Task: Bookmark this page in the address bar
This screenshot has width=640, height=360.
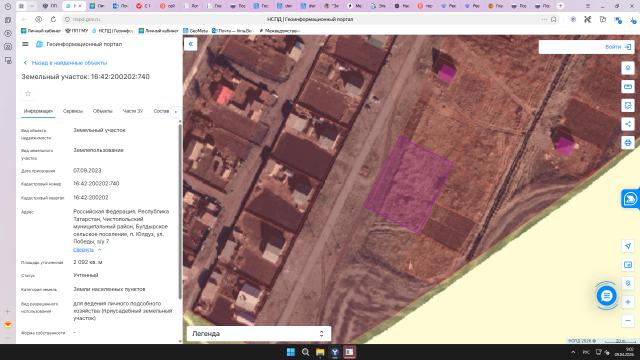Action: [553, 19]
